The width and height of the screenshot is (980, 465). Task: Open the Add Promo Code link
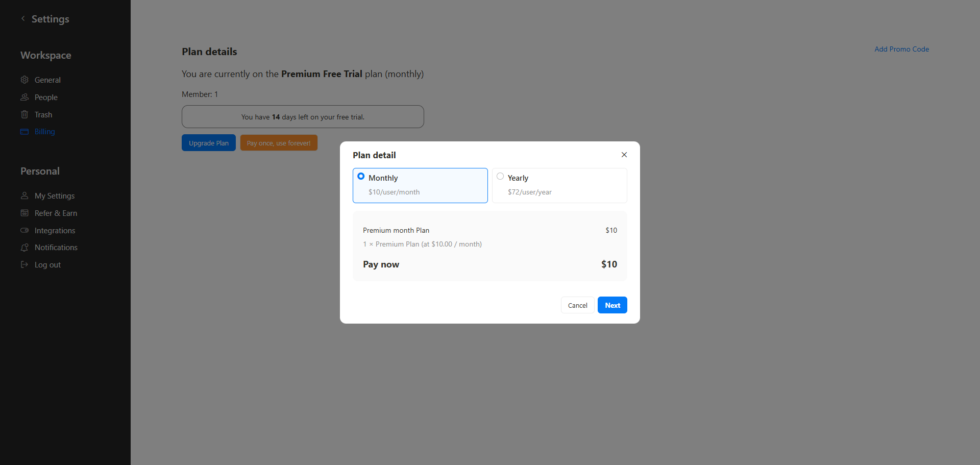[901, 49]
